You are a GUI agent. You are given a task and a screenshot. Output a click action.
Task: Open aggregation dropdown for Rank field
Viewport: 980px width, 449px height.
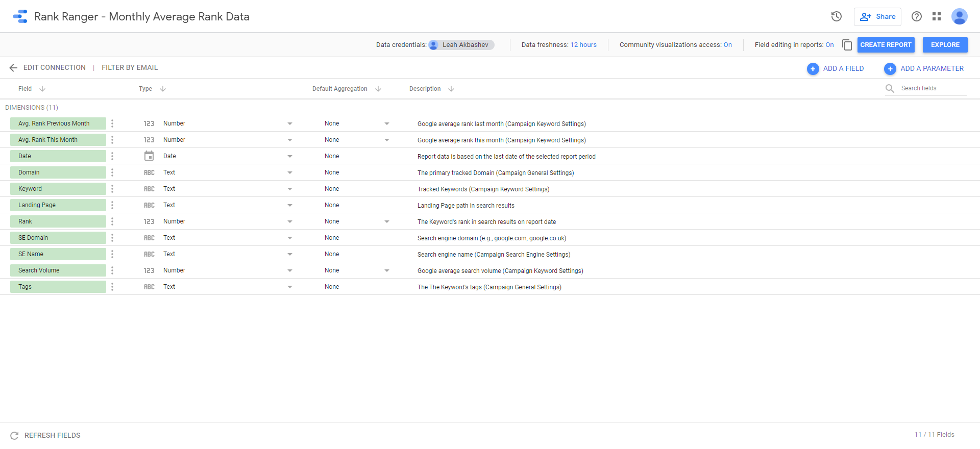(x=386, y=221)
